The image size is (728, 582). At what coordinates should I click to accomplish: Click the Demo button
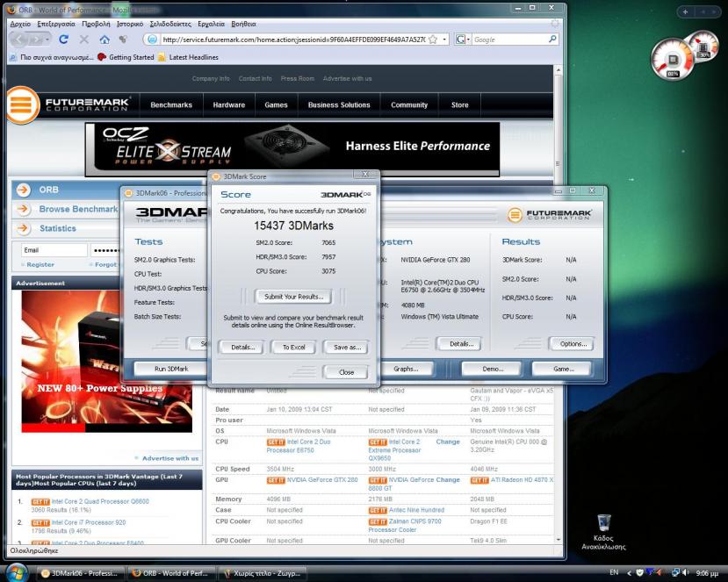492,369
